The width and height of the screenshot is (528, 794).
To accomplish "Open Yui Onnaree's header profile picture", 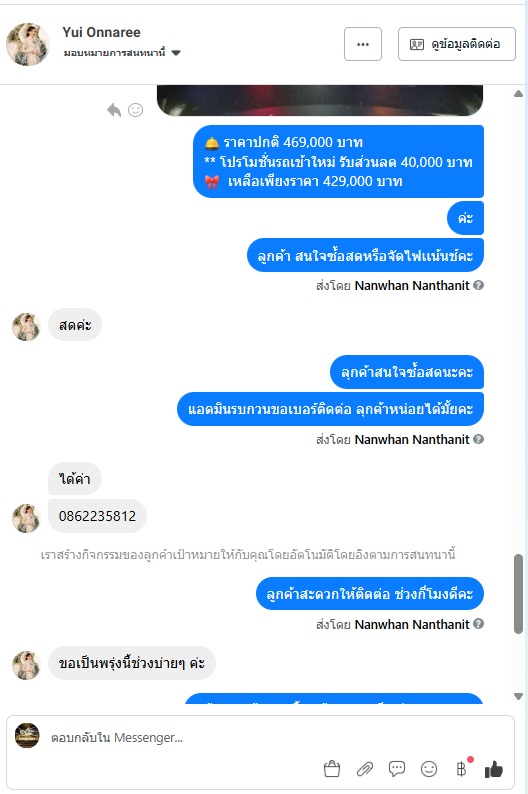I will (28, 44).
